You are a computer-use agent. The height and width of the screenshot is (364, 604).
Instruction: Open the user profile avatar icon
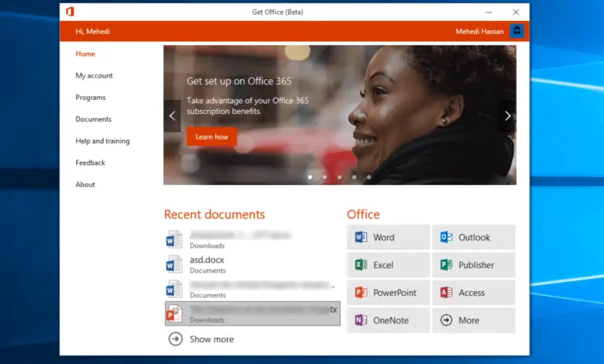517,31
